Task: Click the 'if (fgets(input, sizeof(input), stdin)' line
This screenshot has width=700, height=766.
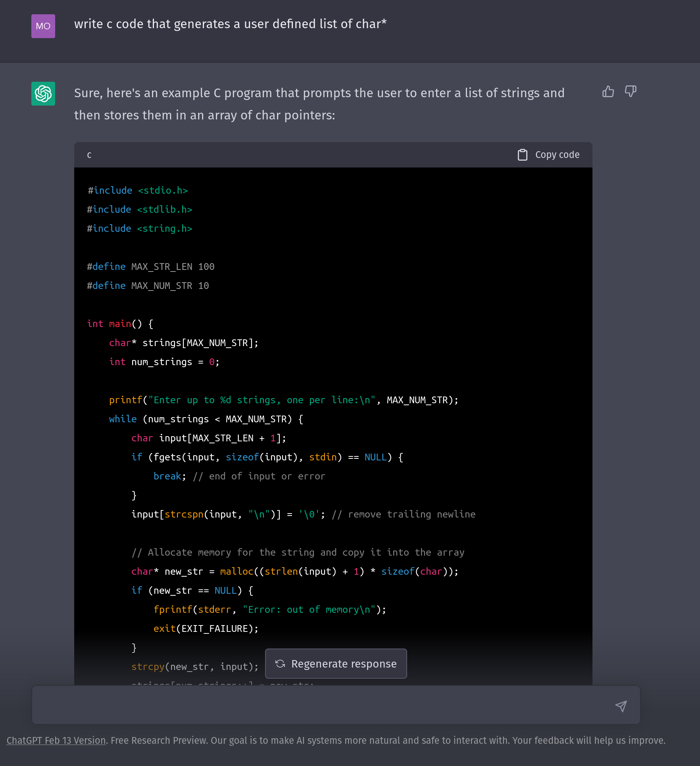Action: (267, 457)
